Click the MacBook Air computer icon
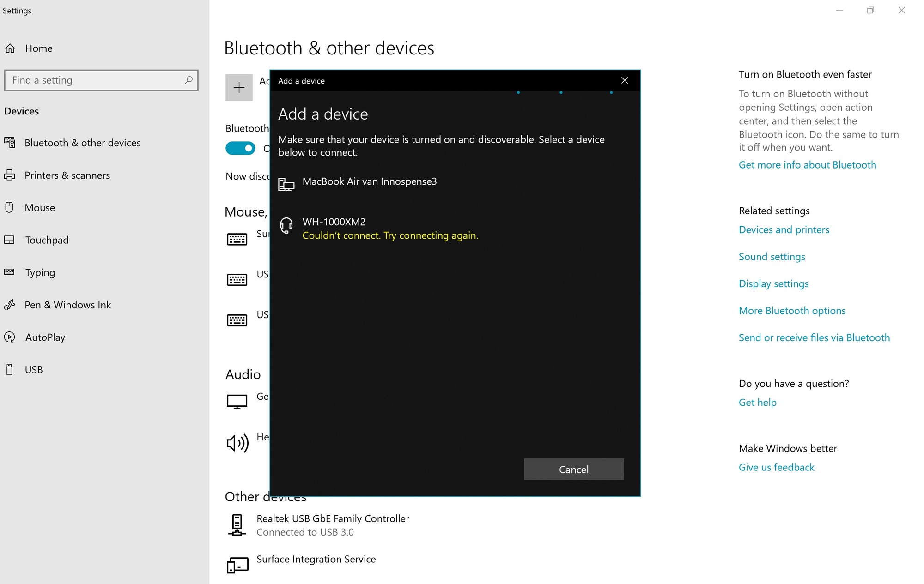924x584 pixels. 286,185
